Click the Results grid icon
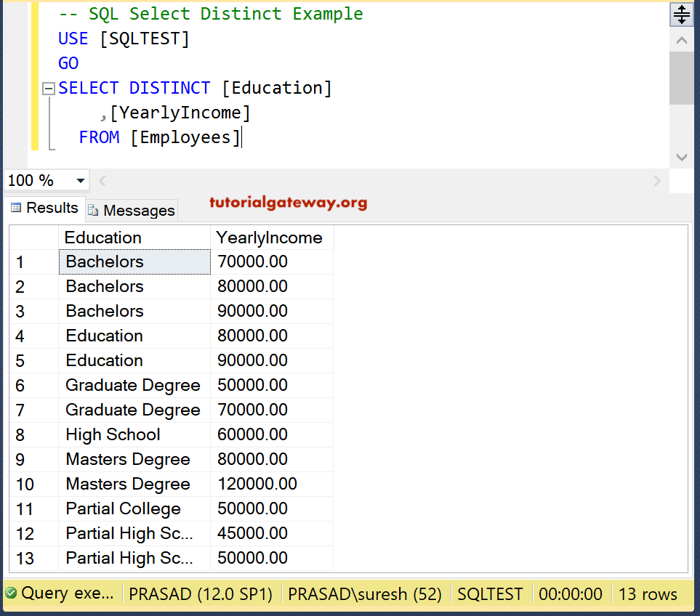The height and width of the screenshot is (616, 700). [x=16, y=208]
